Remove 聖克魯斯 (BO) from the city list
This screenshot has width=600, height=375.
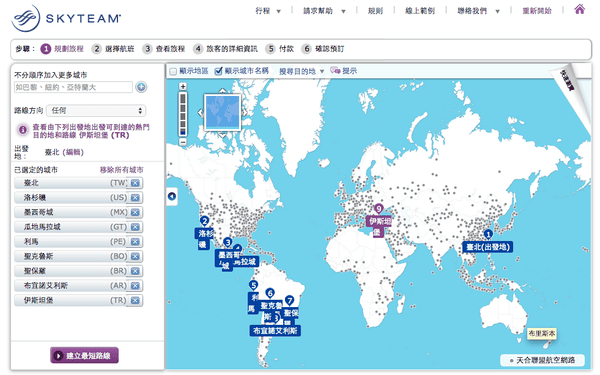coord(135,256)
